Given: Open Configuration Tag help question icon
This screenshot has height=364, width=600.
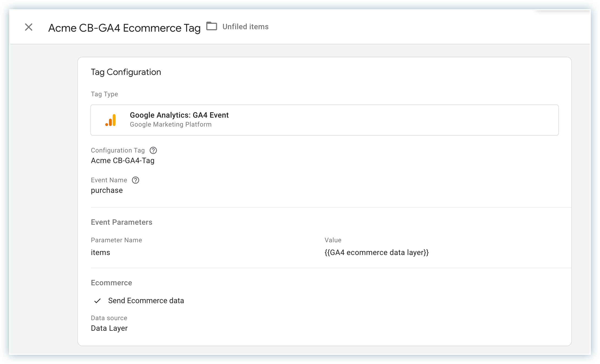Looking at the screenshot, I should pyautogui.click(x=153, y=150).
